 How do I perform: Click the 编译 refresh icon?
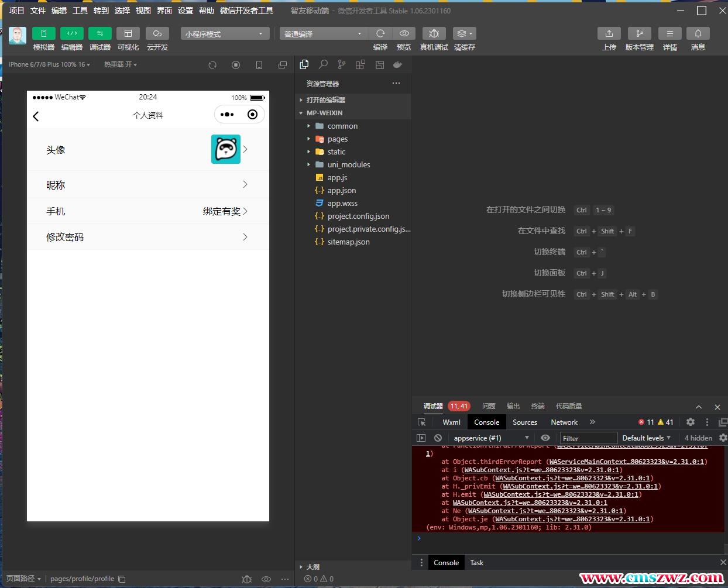(x=380, y=33)
